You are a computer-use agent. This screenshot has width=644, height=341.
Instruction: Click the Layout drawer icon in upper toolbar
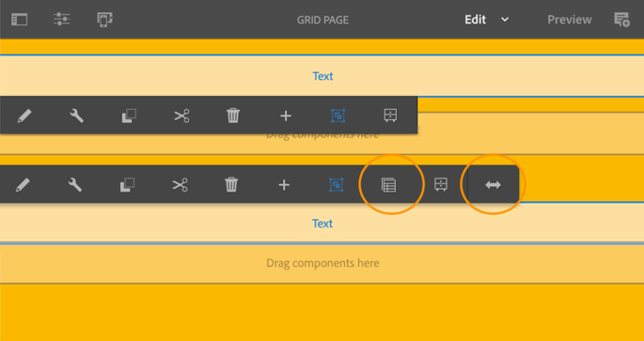(390, 116)
